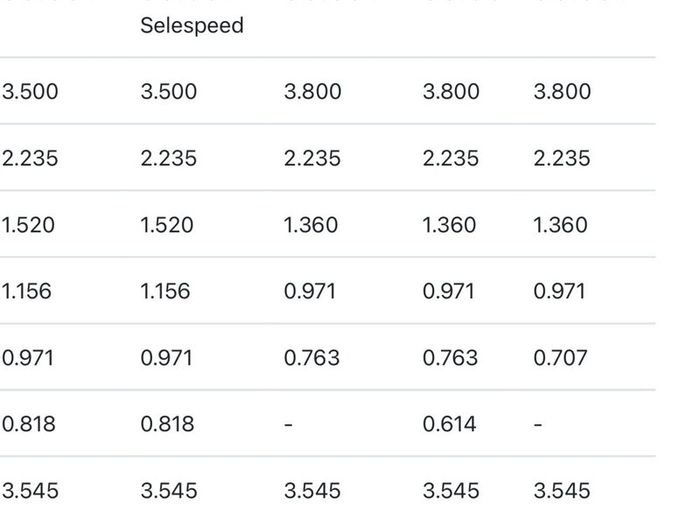The width and height of the screenshot is (700, 525).
Task: Click the 3.500 value directly below Selespeed
Action: [169, 92]
